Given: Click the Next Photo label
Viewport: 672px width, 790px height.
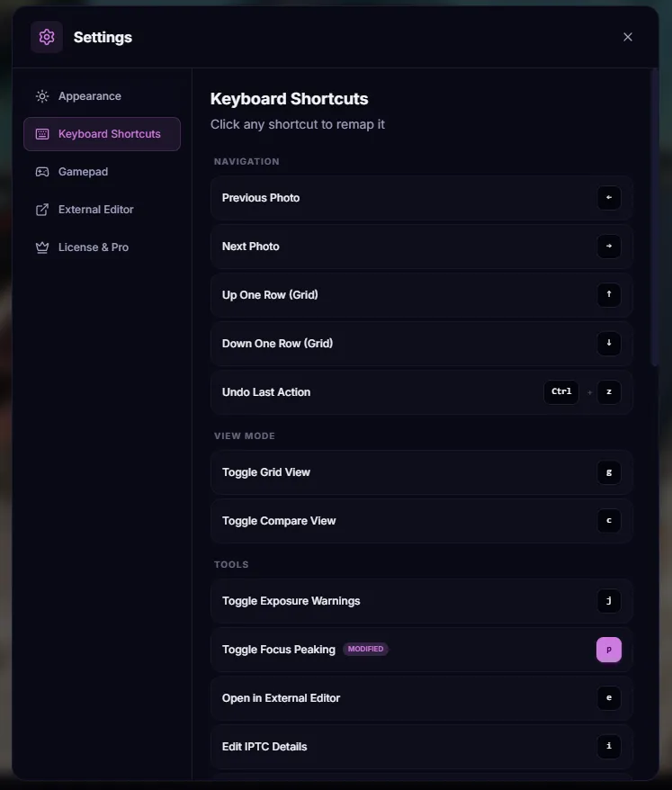Looking at the screenshot, I should pos(250,247).
